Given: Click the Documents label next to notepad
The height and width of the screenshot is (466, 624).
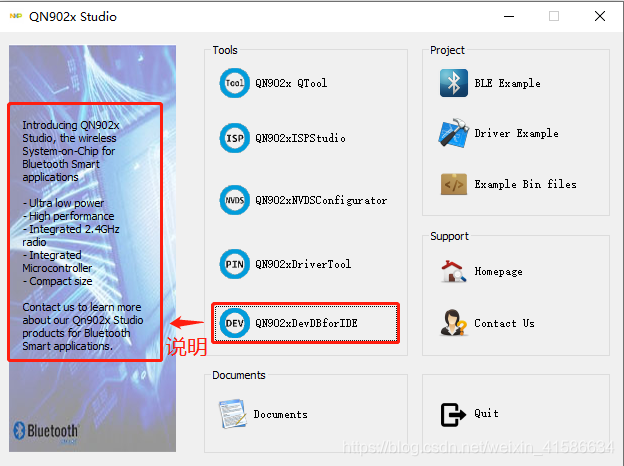Looking at the screenshot, I should [x=281, y=414].
